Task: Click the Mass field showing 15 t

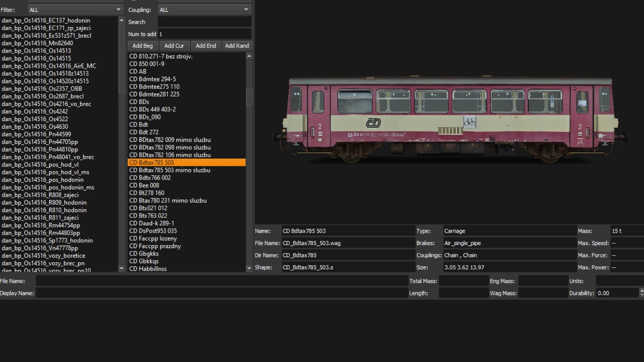Action: pyautogui.click(x=627, y=231)
